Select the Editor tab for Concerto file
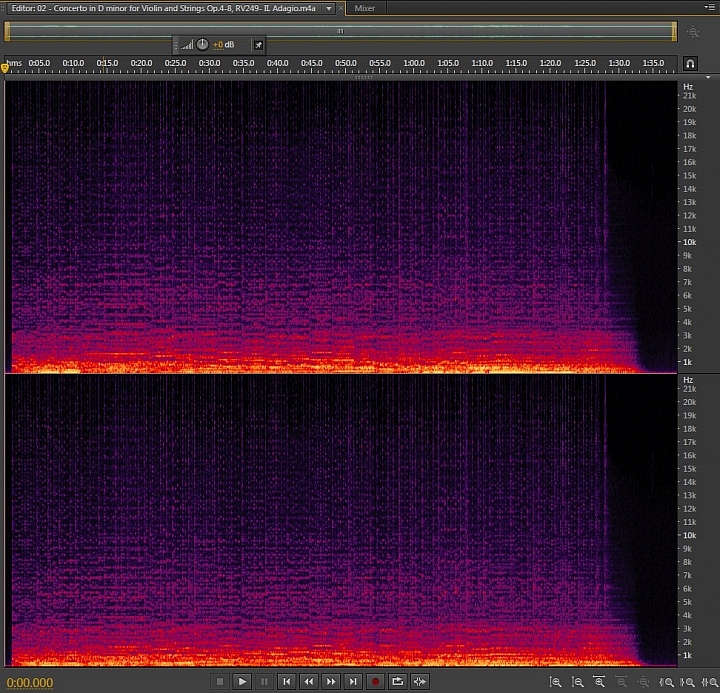 click(163, 8)
